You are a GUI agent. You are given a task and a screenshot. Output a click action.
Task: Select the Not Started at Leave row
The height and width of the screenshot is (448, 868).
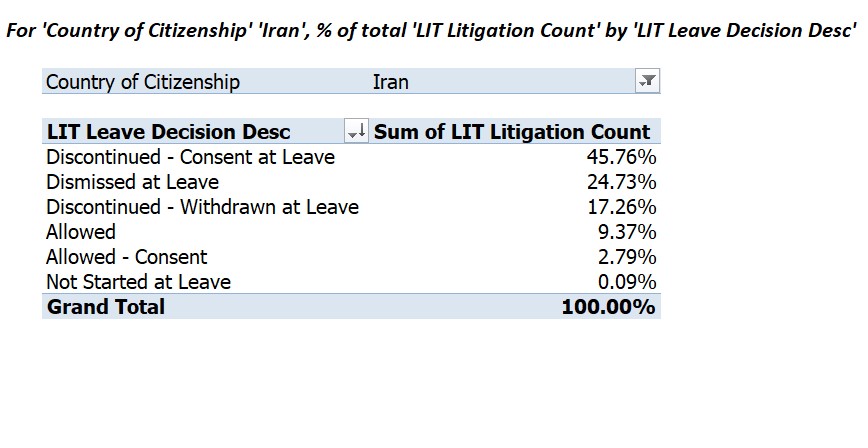point(351,281)
